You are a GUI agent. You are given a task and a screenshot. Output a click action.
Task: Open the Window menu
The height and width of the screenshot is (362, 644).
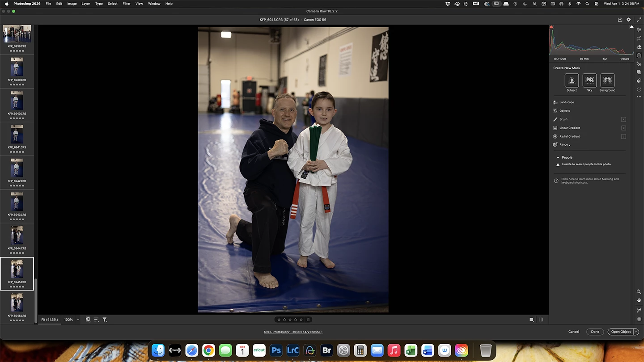[x=154, y=4]
